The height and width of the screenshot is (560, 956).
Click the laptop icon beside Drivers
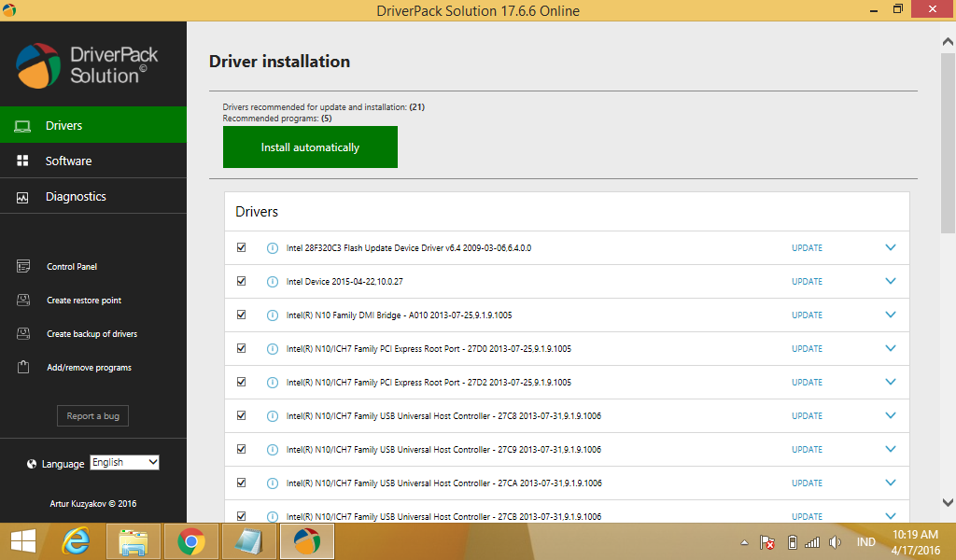22,125
